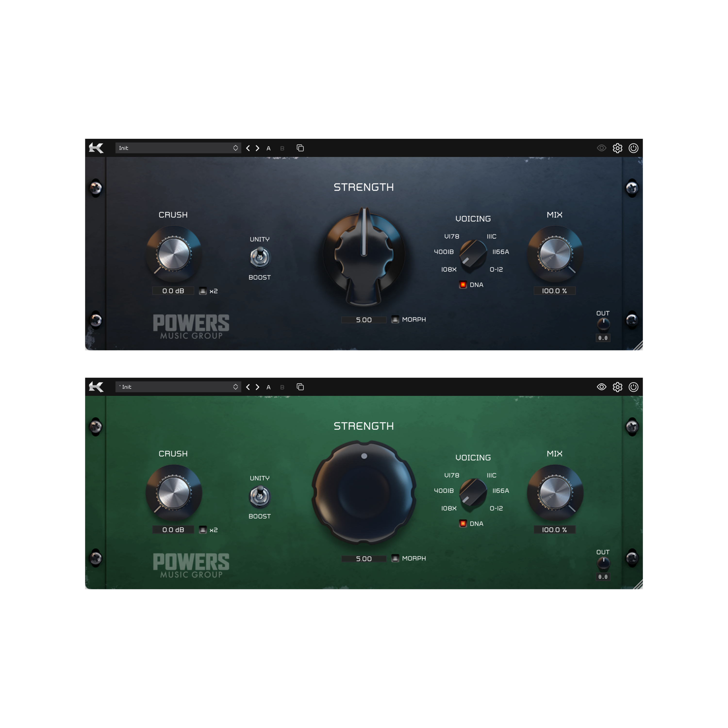Click the settings gear in blue plugin
Screen dimensions: 728x728
point(617,148)
